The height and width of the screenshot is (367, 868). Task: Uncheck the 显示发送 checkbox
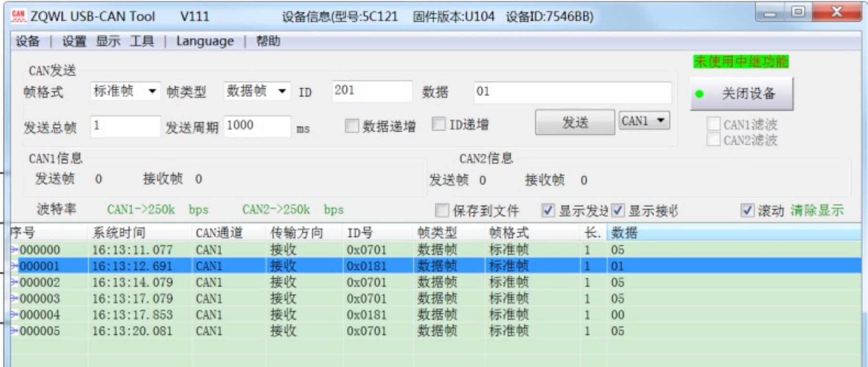548,210
